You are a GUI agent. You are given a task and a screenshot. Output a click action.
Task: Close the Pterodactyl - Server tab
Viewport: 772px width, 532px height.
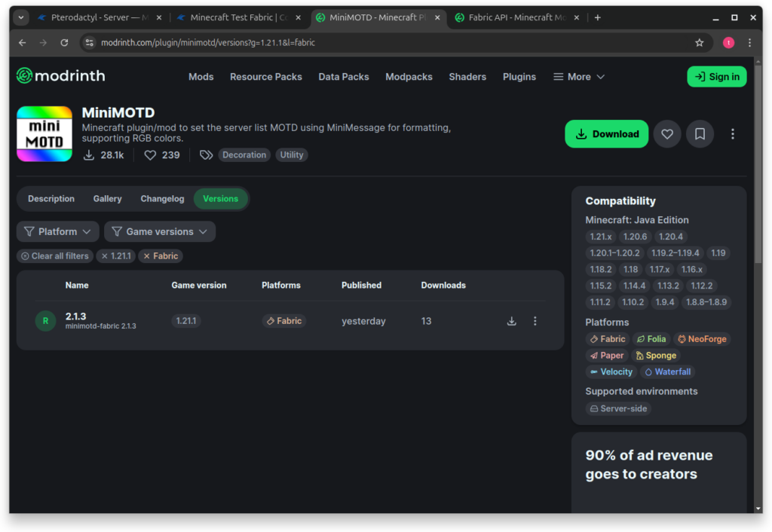click(x=159, y=17)
